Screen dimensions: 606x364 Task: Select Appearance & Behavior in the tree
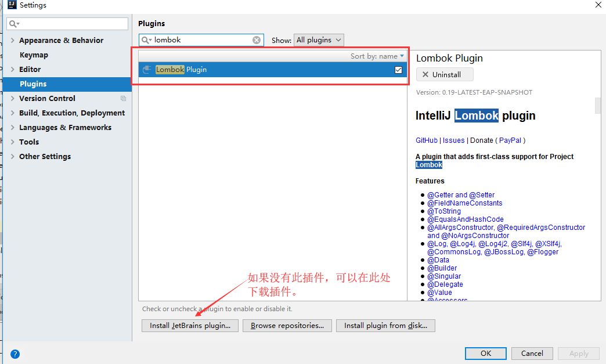(x=62, y=40)
